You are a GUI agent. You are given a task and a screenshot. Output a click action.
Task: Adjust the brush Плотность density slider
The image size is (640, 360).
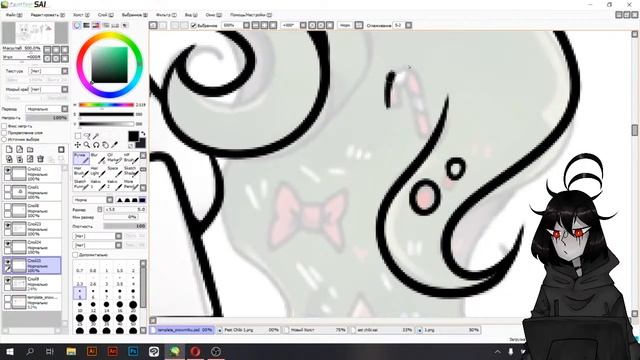point(125,226)
